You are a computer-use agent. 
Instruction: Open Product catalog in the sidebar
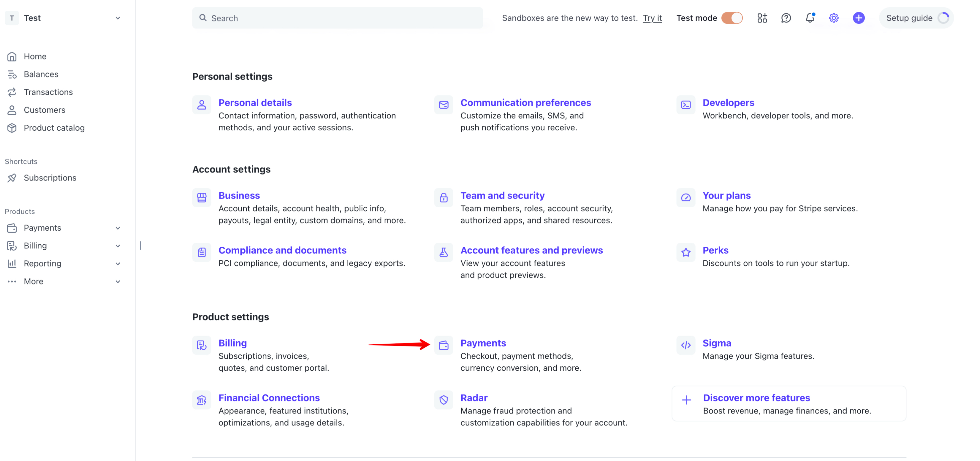click(x=54, y=128)
